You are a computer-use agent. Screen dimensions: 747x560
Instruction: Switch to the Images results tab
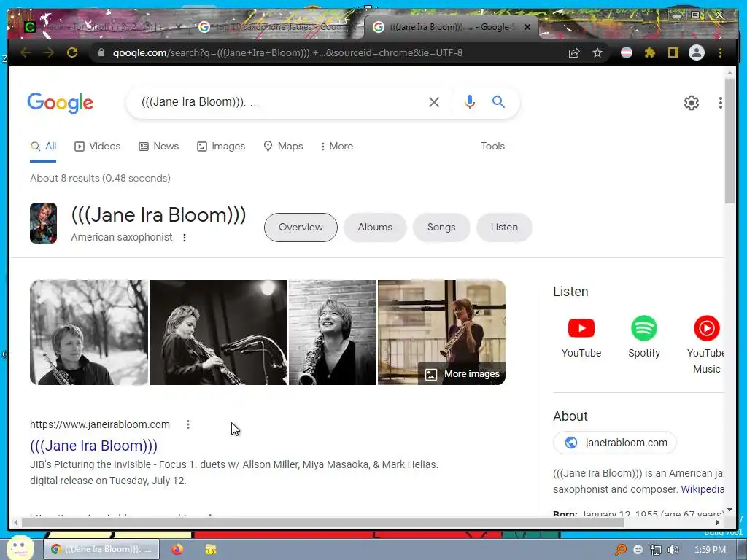point(221,146)
